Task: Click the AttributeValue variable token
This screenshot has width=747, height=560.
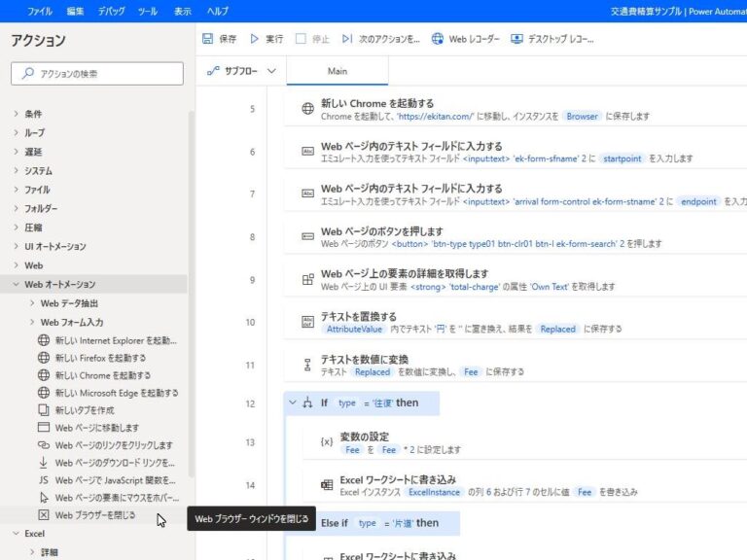Action: coord(354,329)
